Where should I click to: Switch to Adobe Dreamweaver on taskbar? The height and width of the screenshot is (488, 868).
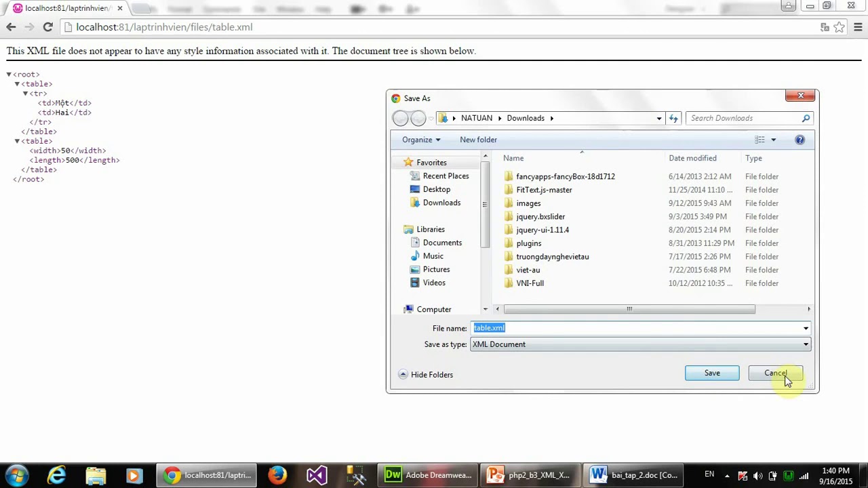point(429,475)
